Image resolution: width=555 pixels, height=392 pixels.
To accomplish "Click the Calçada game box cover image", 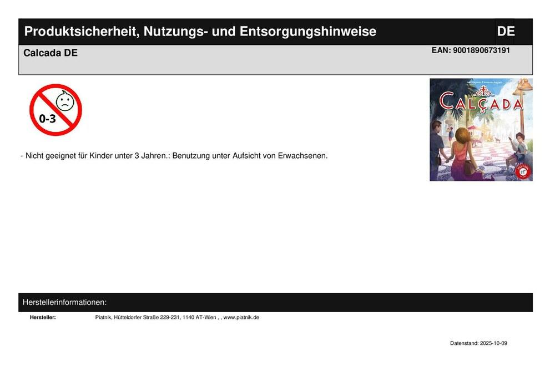I will [x=481, y=130].
